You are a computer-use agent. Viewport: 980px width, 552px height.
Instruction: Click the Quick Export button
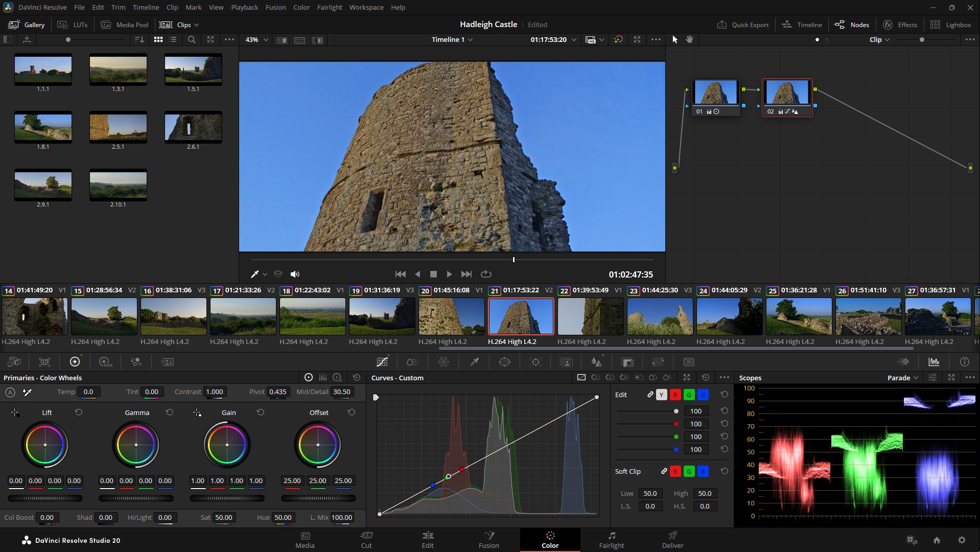(743, 25)
